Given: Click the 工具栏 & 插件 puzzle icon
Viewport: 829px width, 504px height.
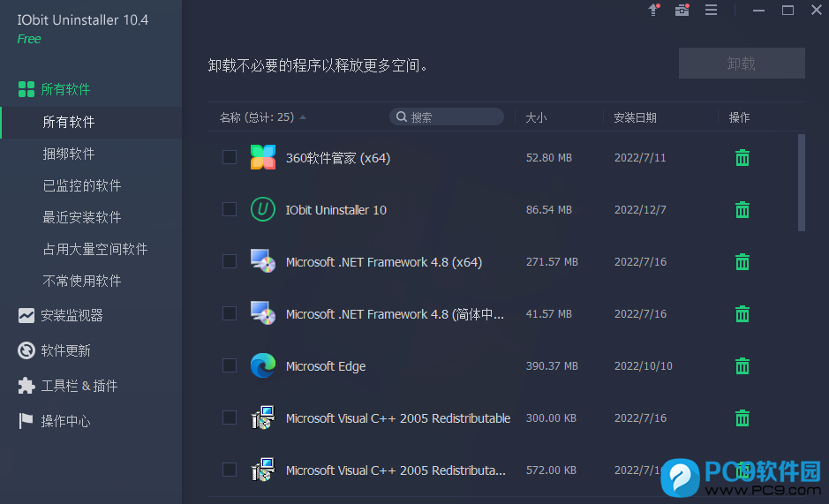Looking at the screenshot, I should [26, 386].
